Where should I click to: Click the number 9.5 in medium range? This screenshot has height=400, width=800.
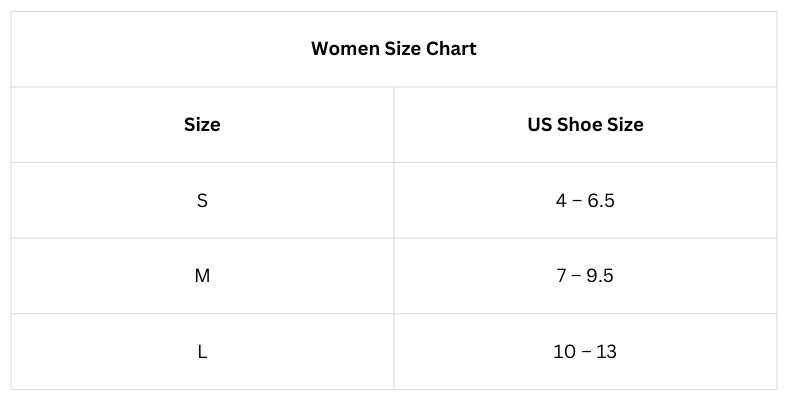600,276
